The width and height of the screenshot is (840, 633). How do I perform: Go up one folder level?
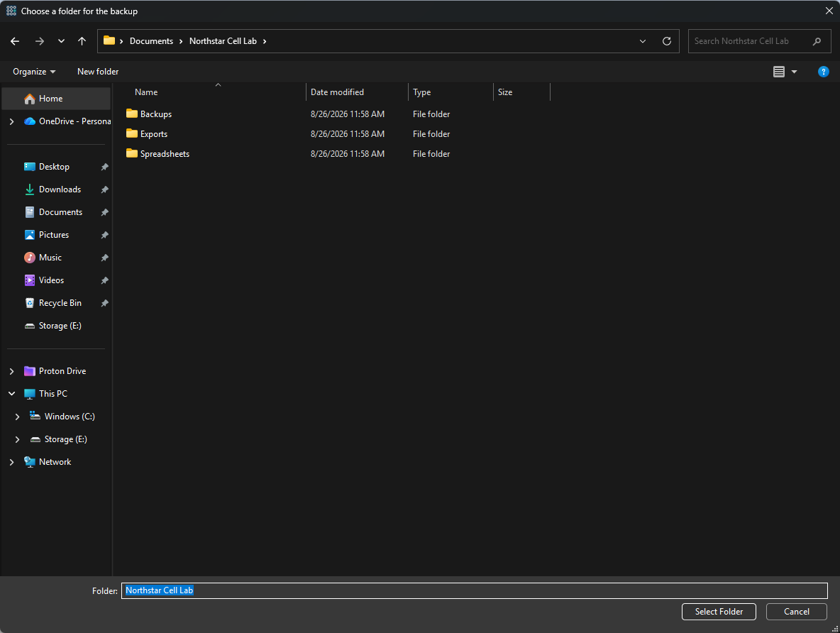click(82, 41)
